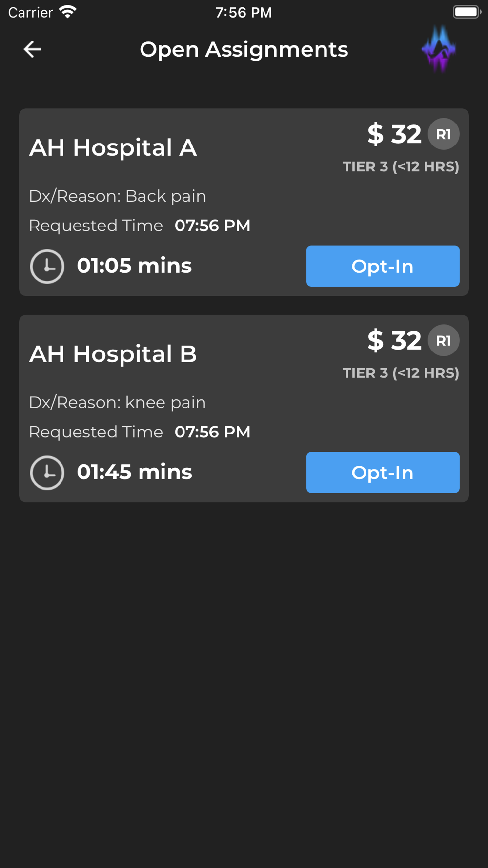Open the purple flame logo icon
The height and width of the screenshot is (868, 488).
click(439, 49)
